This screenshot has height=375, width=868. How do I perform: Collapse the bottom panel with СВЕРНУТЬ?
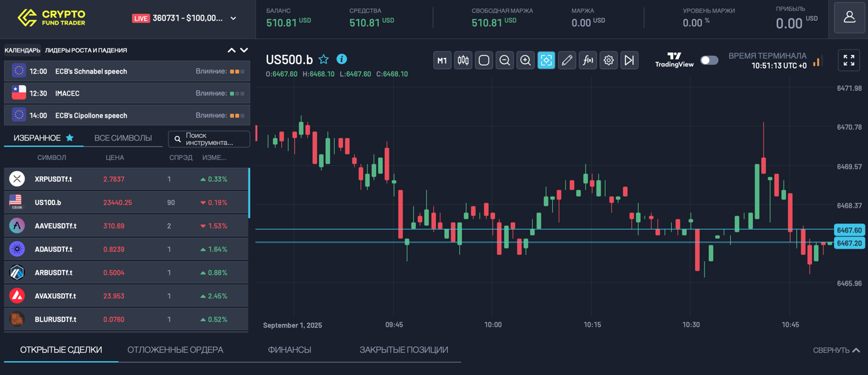click(836, 350)
